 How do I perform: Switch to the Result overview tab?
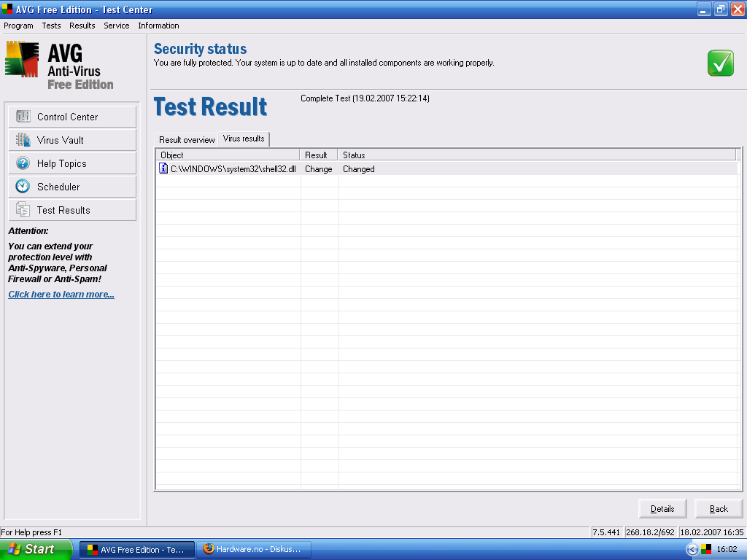point(187,139)
